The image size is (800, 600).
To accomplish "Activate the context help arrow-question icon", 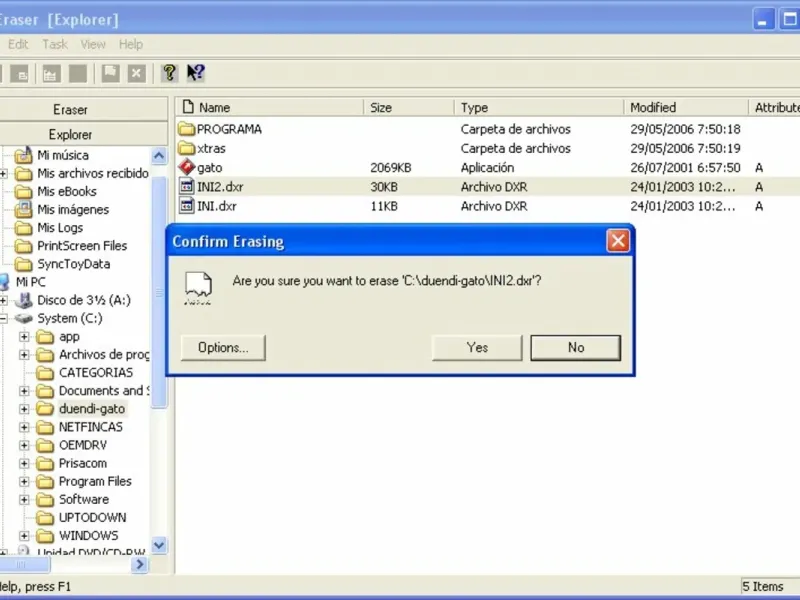I will tap(195, 73).
